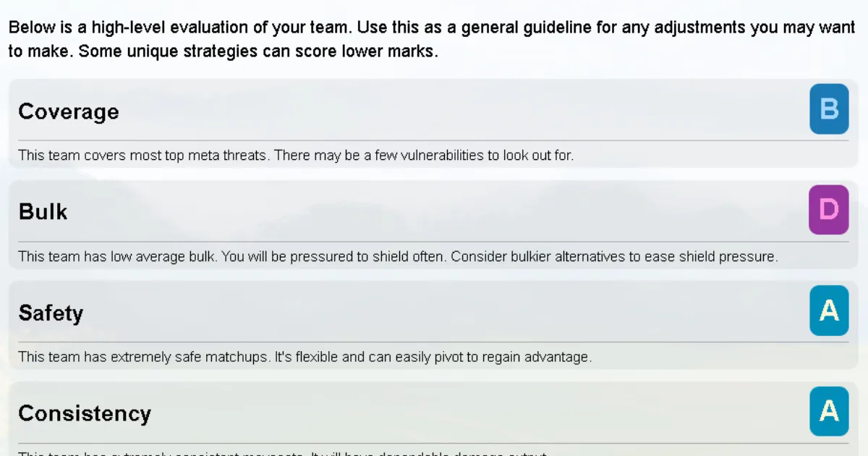This screenshot has height=456, width=868.
Task: Click the Bulk section heading
Action: (x=43, y=212)
